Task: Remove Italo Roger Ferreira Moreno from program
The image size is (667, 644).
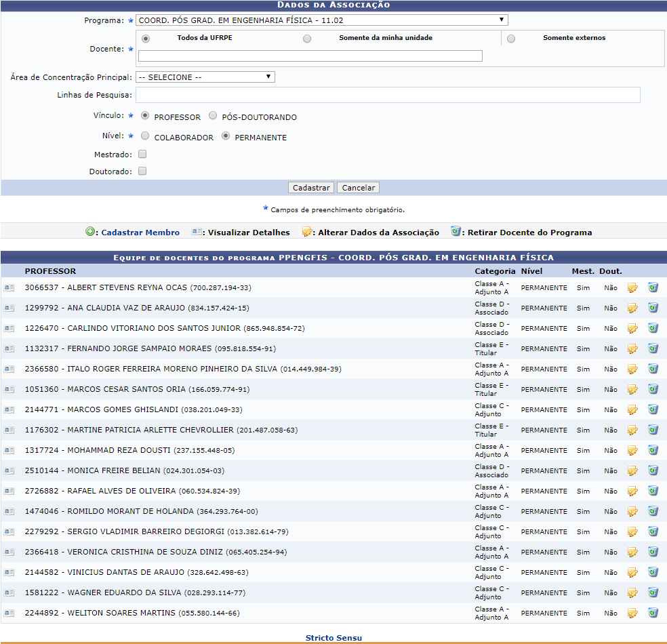Action: pos(653,369)
